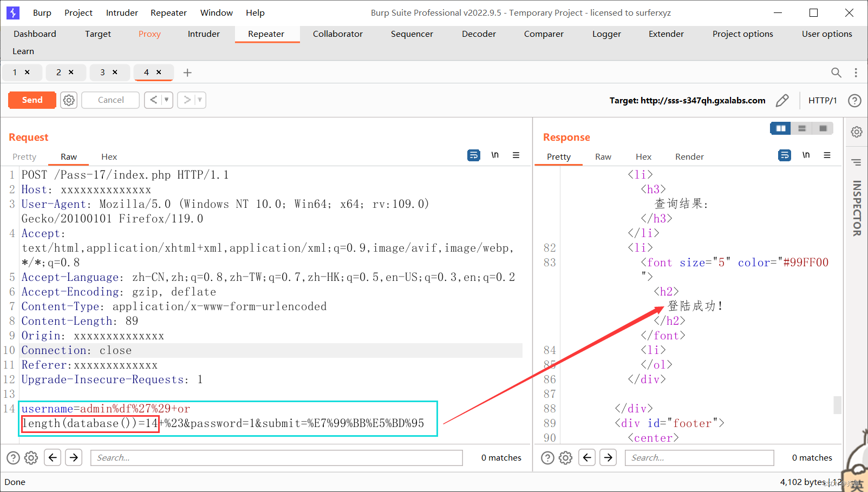The width and height of the screenshot is (868, 492).
Task: Expand the Inspector side panel
Action: coord(857,208)
